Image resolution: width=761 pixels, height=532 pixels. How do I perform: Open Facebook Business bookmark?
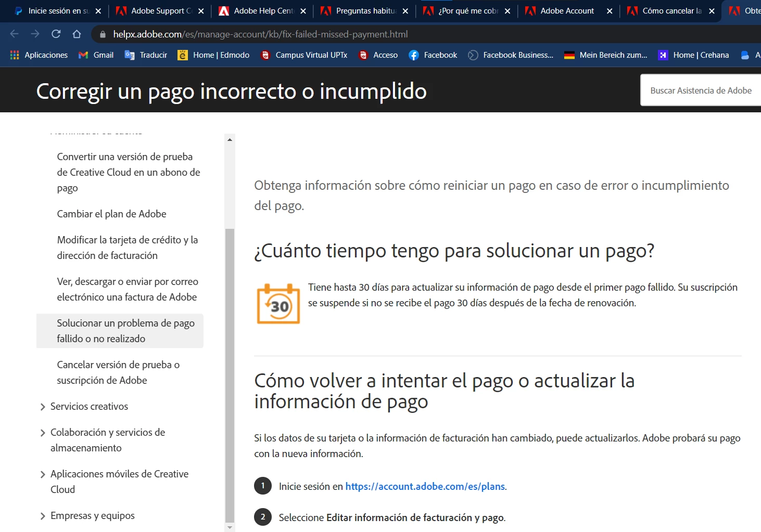511,55
